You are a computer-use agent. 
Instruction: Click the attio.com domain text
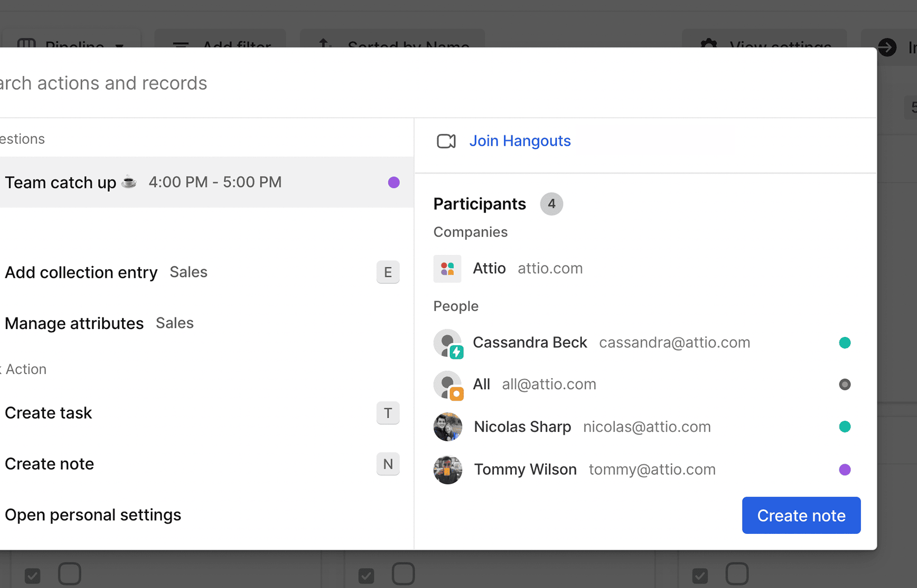click(x=550, y=269)
